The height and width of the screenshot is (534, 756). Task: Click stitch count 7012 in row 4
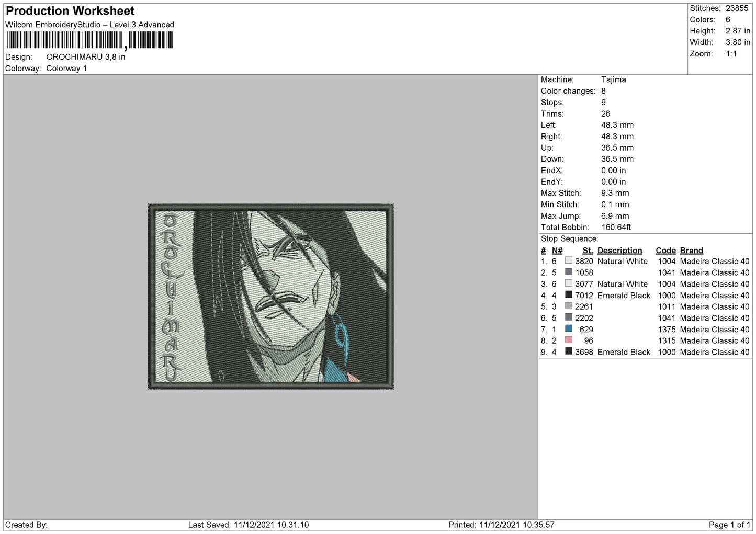(x=584, y=296)
